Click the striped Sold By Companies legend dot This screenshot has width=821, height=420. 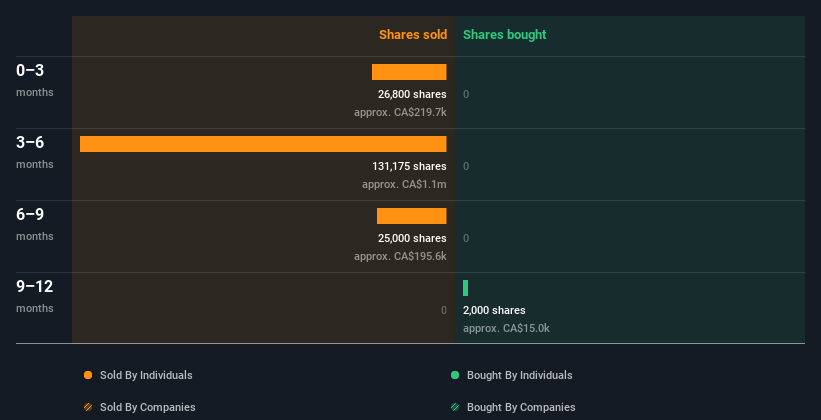pos(88,407)
